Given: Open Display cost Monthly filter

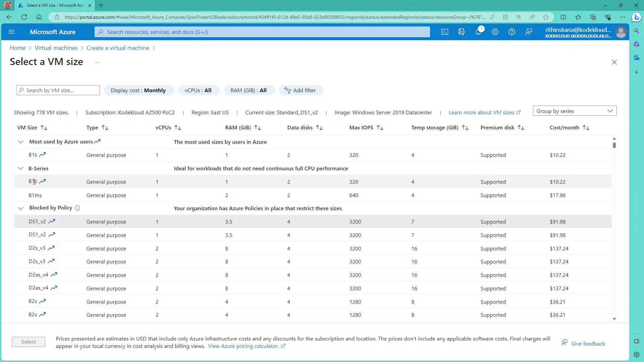Looking at the screenshot, I should [139, 90].
